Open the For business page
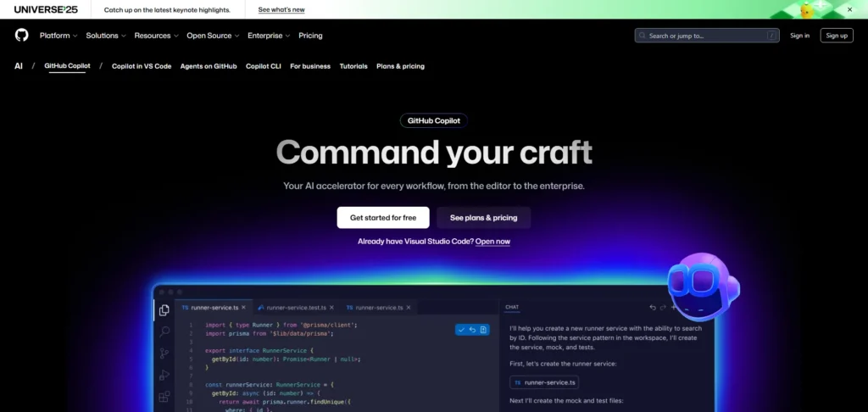Image resolution: width=868 pixels, height=412 pixels. pos(310,66)
